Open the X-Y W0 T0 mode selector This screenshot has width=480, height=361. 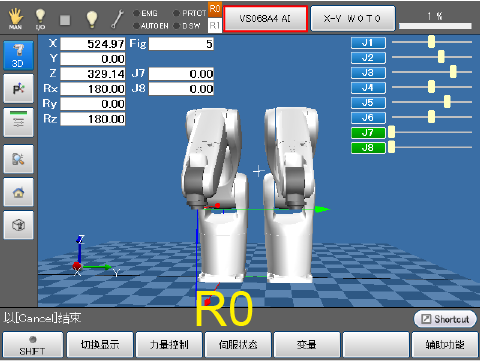[x=353, y=19]
